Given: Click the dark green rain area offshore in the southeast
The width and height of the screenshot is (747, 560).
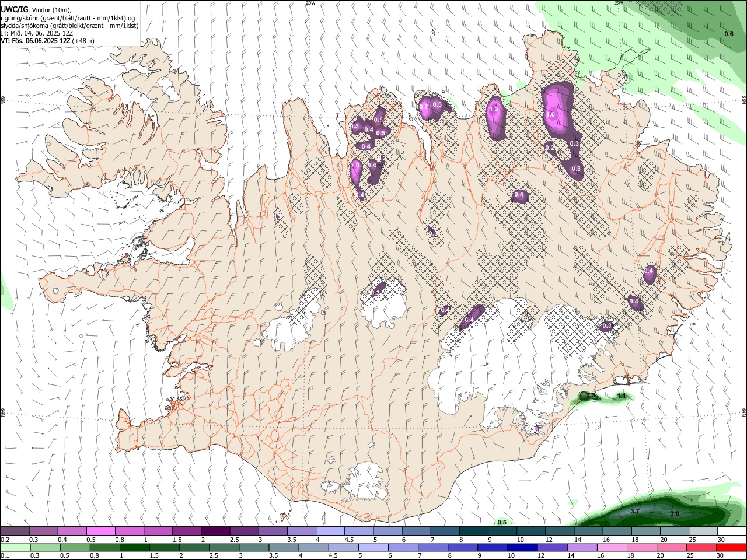Looking at the screenshot, I should coord(654,512).
